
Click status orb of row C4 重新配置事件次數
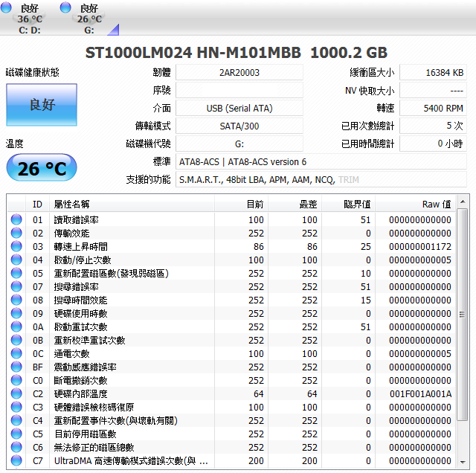click(16, 420)
